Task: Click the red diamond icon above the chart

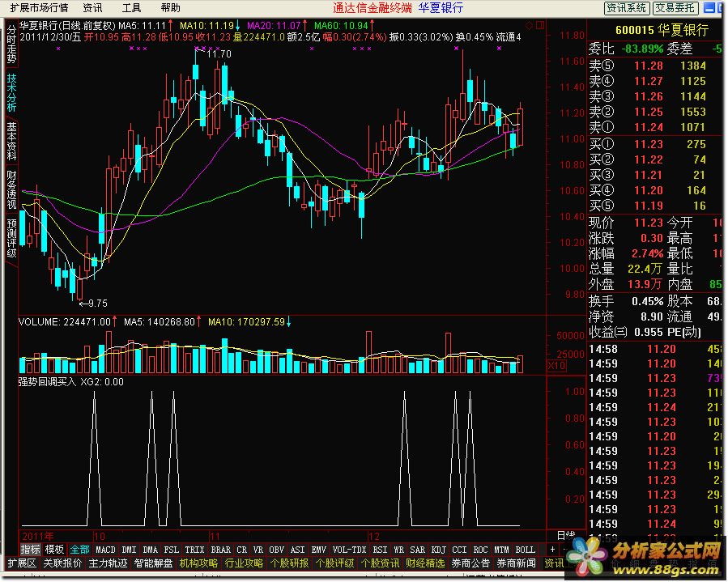Action: click(x=530, y=25)
